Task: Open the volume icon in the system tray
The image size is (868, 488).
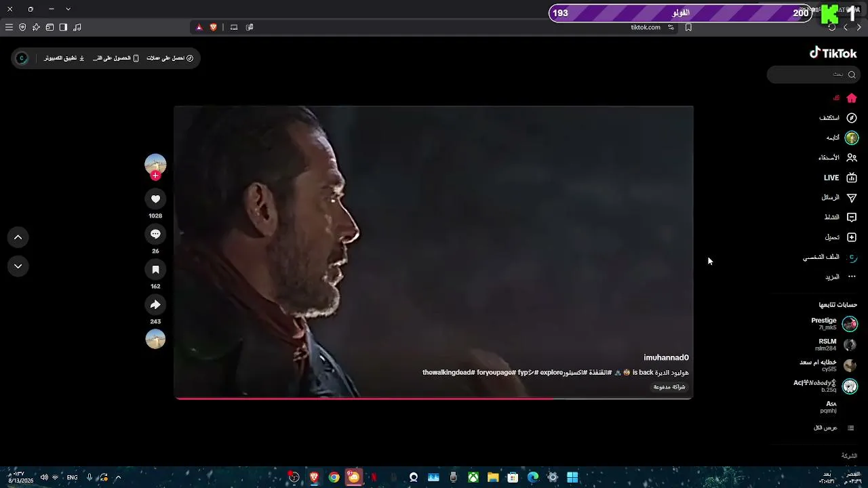Action: point(44,477)
